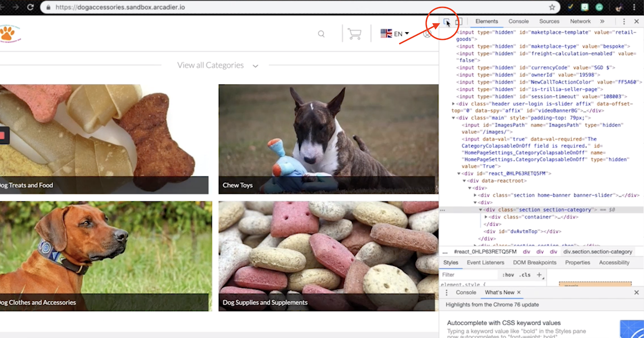
Task: Open the EN language dropdown
Action: tap(395, 33)
